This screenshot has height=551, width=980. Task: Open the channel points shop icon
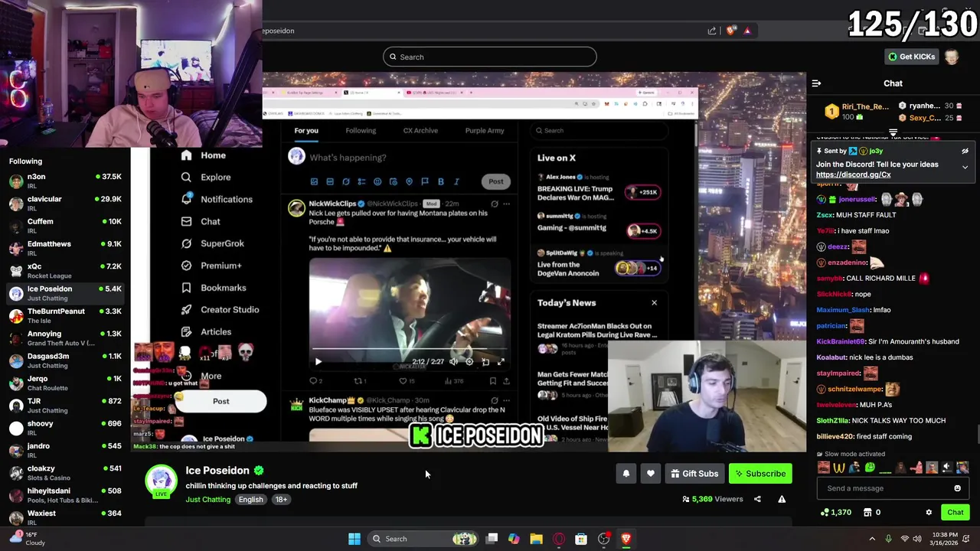tap(867, 513)
